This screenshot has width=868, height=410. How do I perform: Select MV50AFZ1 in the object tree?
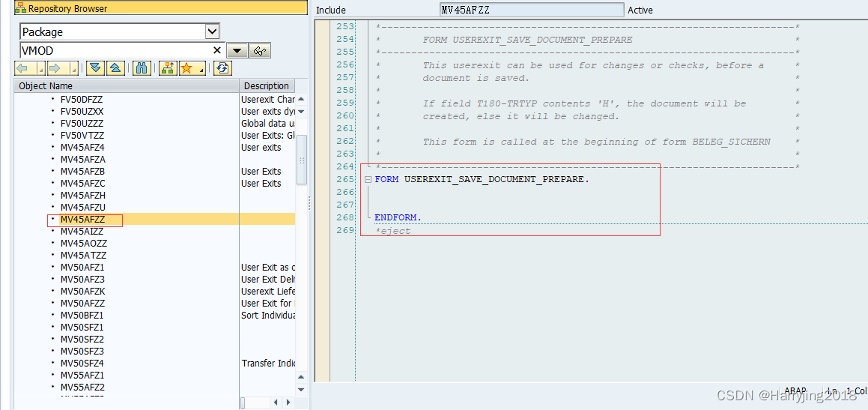pos(82,267)
